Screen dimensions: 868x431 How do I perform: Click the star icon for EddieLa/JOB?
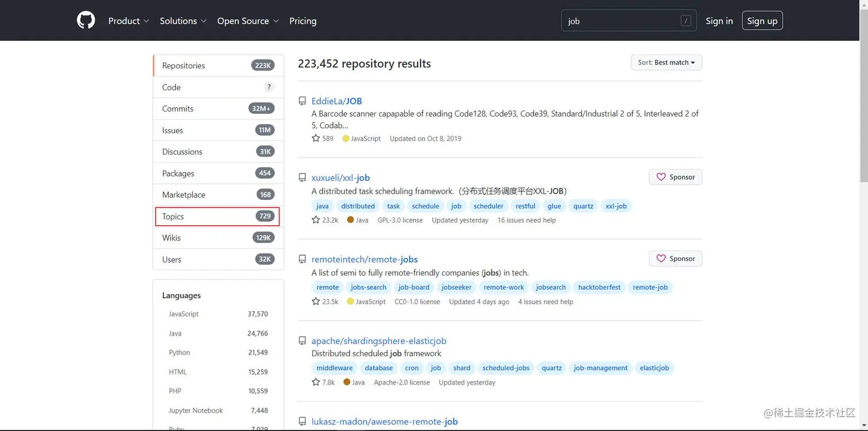click(x=316, y=138)
